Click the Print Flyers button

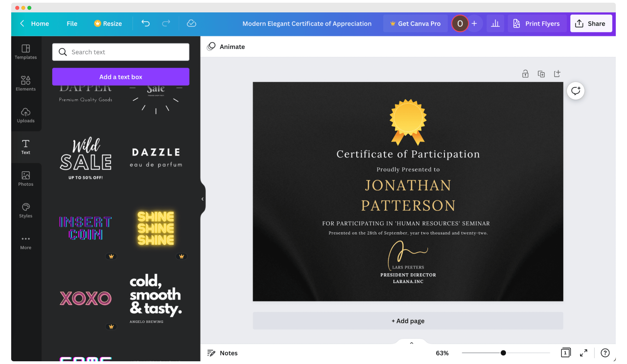click(x=536, y=23)
